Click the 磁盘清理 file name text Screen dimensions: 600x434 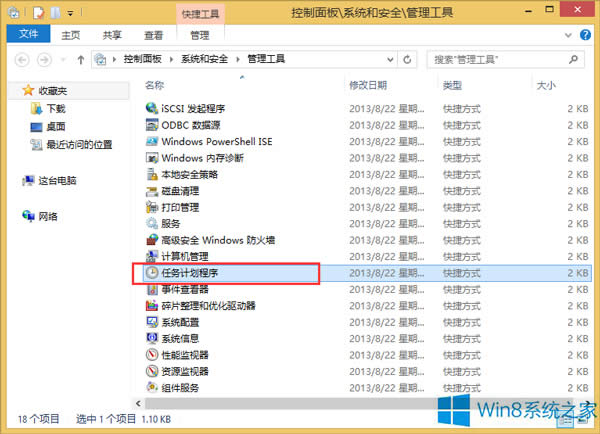(x=180, y=191)
